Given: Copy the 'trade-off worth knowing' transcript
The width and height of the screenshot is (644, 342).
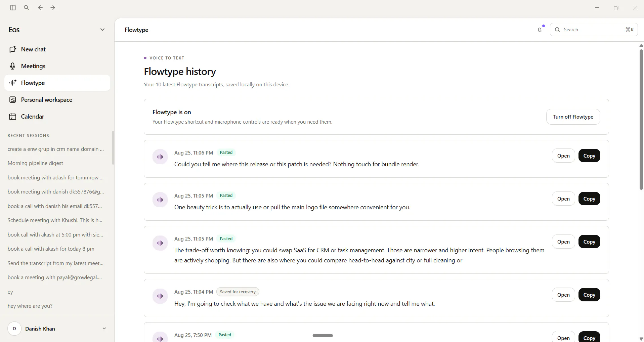Looking at the screenshot, I should (589, 242).
